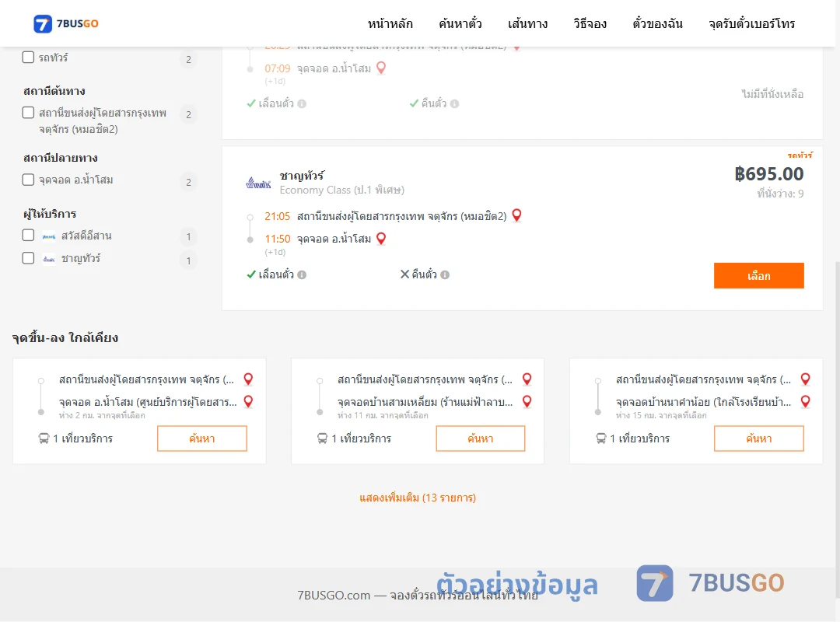
Task: Search the อ.น้ำโสม ศูนย์บริการ nearby route
Action: click(x=202, y=439)
